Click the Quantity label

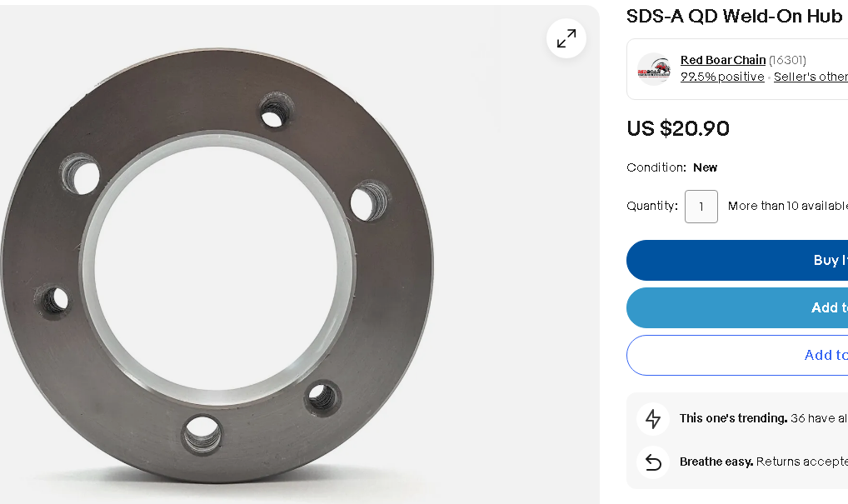tap(652, 206)
